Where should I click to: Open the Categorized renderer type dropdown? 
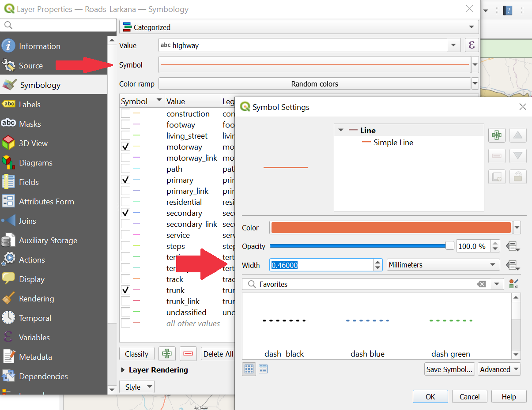click(x=299, y=27)
